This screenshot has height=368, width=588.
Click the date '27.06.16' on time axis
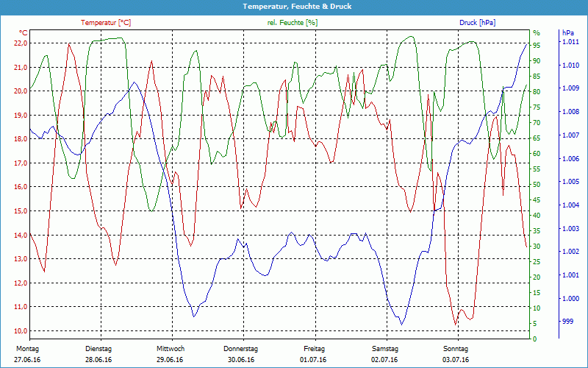tap(27, 360)
